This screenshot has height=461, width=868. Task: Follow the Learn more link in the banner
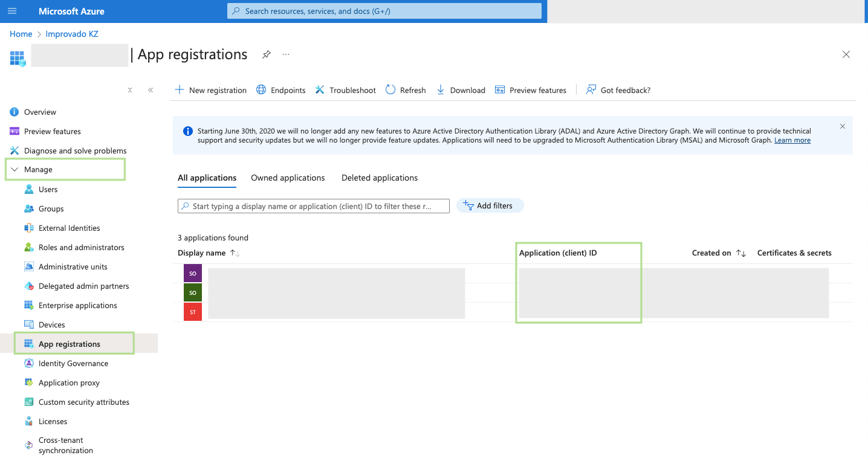[x=792, y=140]
